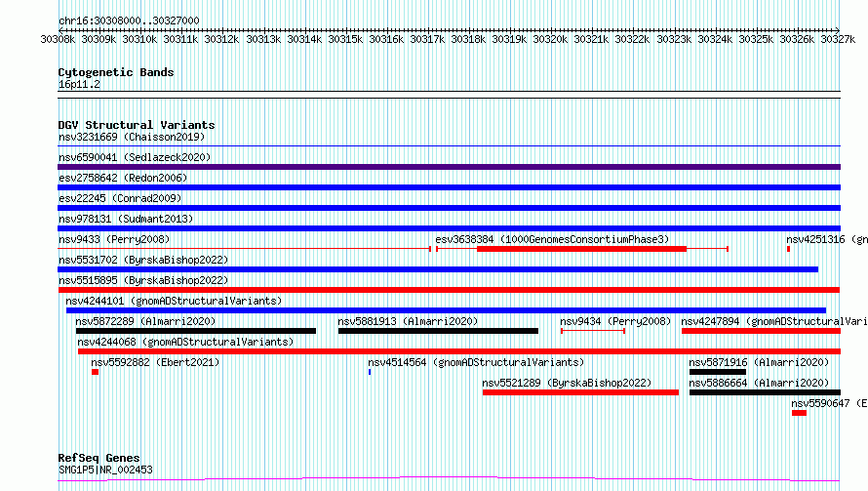Image resolution: width=868 pixels, height=491 pixels.
Task: Select the black nsv5886664 Almarri2020 bar
Action: pos(765,392)
